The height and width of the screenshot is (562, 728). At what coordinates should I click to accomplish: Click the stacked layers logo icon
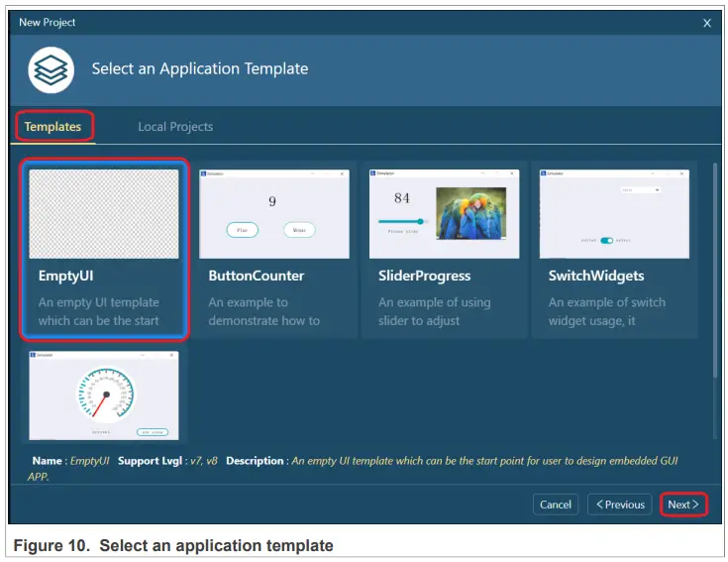click(51, 69)
